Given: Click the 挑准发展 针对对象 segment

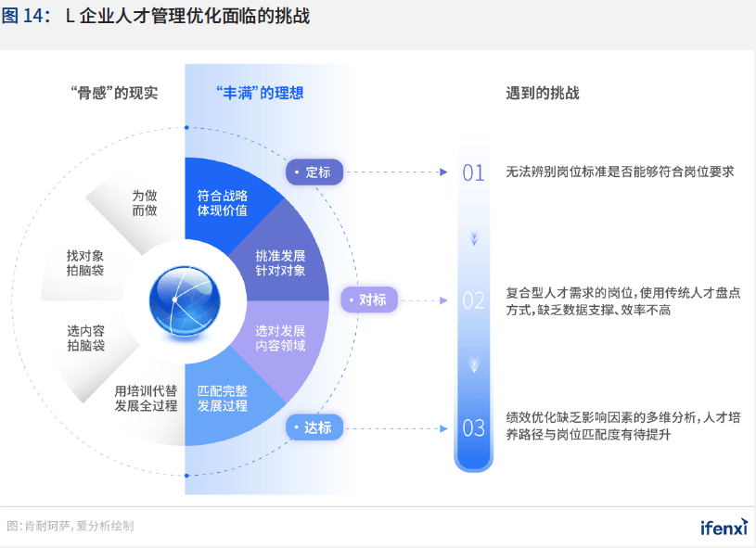Looking at the screenshot, I should click(280, 263).
